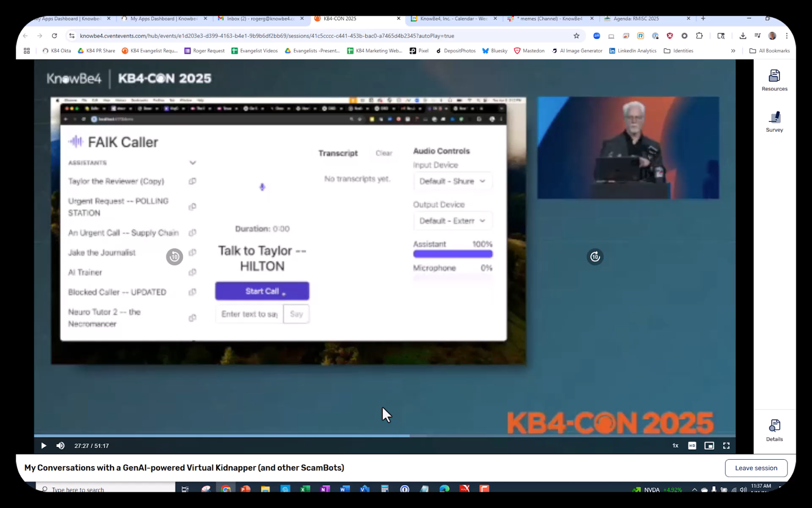Open All Bookmarks folder
Screen dimensions: 812x508
(769, 51)
